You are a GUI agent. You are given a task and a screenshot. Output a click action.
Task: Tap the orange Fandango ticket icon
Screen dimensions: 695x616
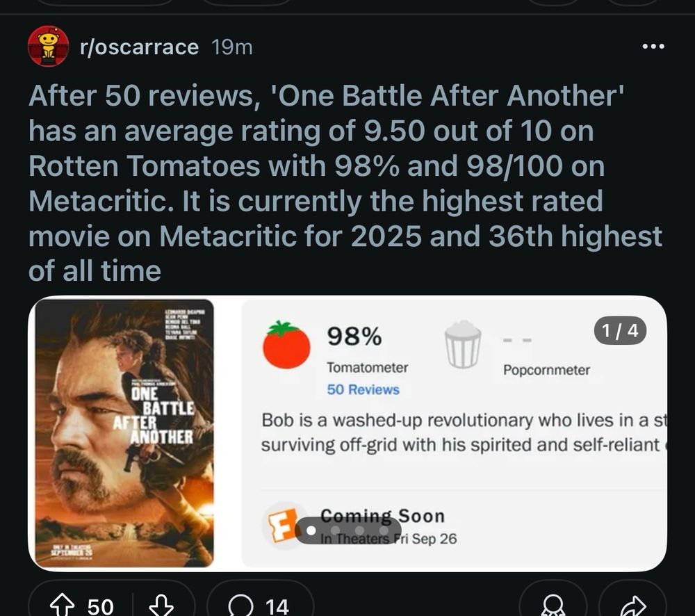[284, 525]
